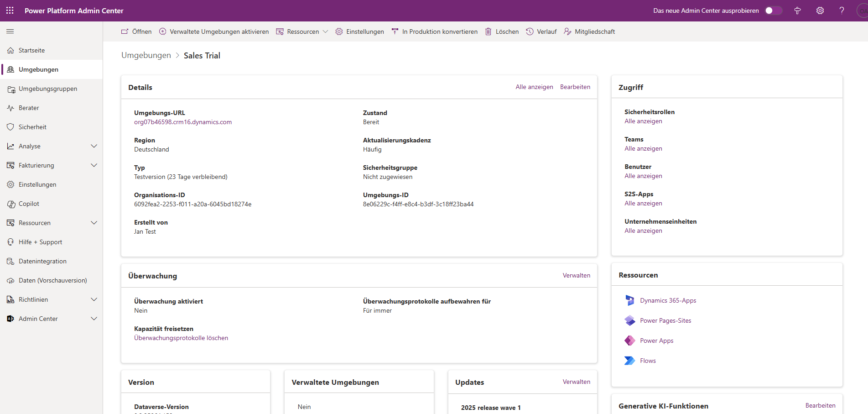Go back to Umgebungen breadcrumb
868x414 pixels.
tap(146, 55)
